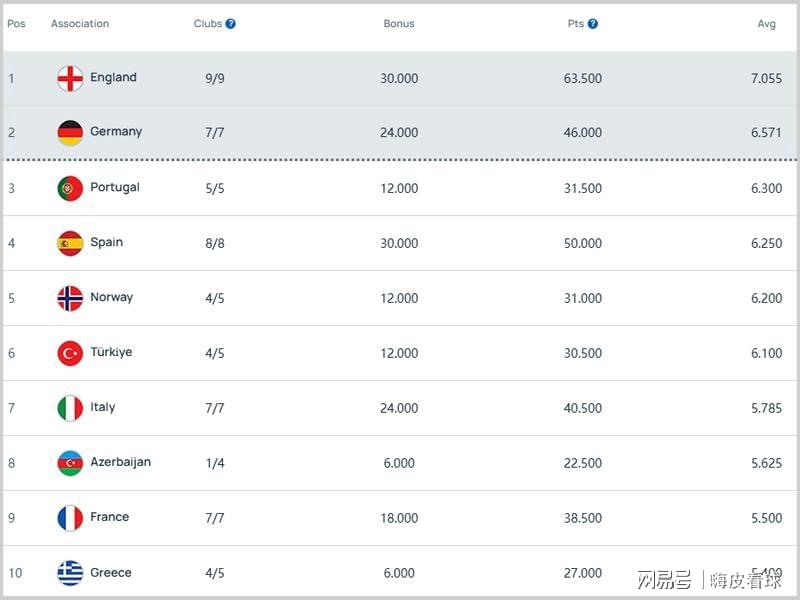Click the Norway flag icon

(x=70, y=298)
